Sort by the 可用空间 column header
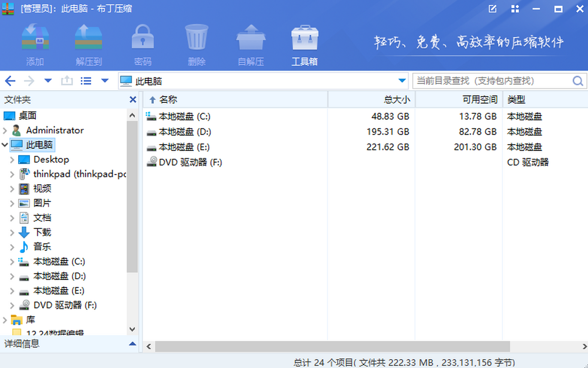The image size is (588, 368). click(x=459, y=99)
